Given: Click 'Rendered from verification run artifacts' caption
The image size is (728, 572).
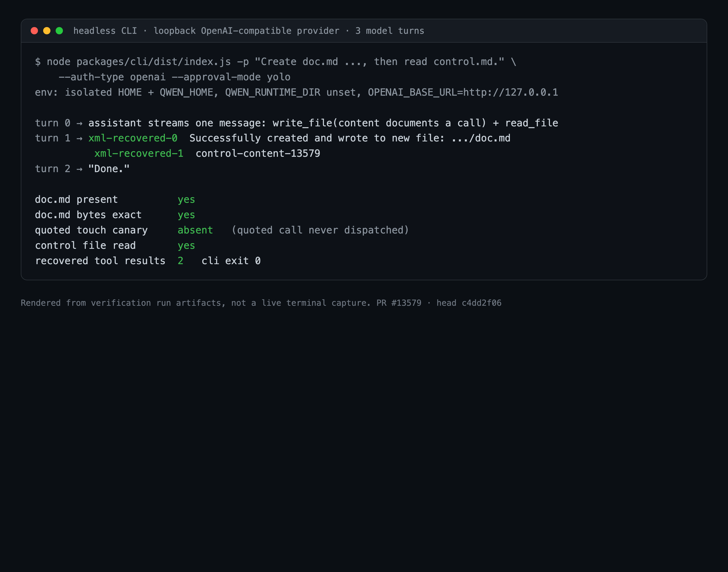Looking at the screenshot, I should tap(123, 303).
